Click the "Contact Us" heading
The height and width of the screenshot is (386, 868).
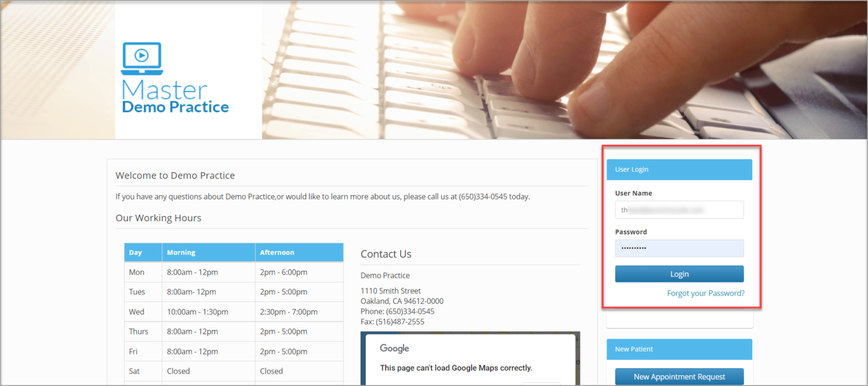[386, 254]
